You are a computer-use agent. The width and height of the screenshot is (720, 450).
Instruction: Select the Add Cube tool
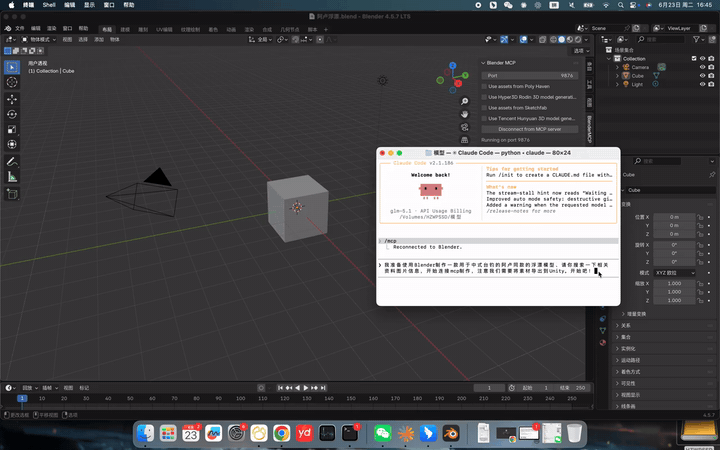(12, 194)
